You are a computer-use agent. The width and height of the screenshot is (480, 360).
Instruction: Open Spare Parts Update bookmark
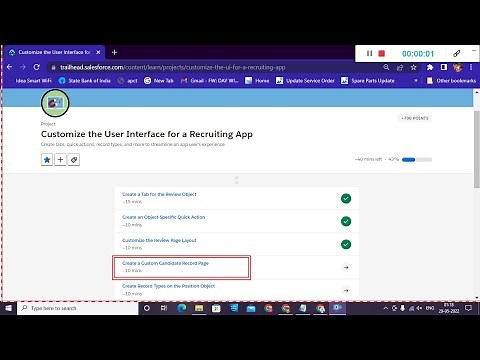click(368, 81)
